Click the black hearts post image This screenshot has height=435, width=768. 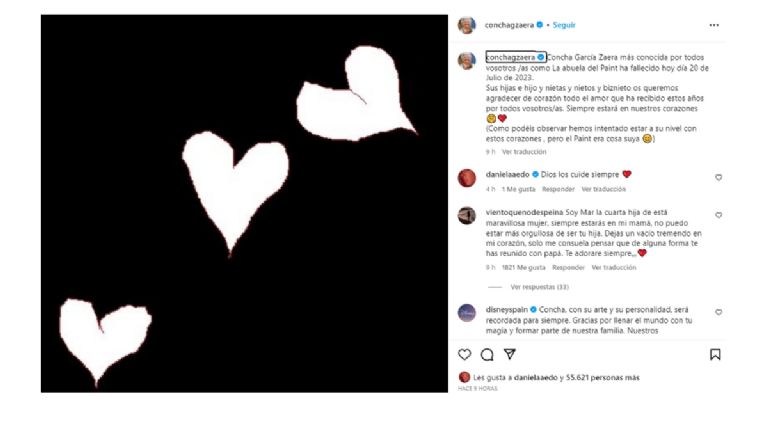coord(244,203)
